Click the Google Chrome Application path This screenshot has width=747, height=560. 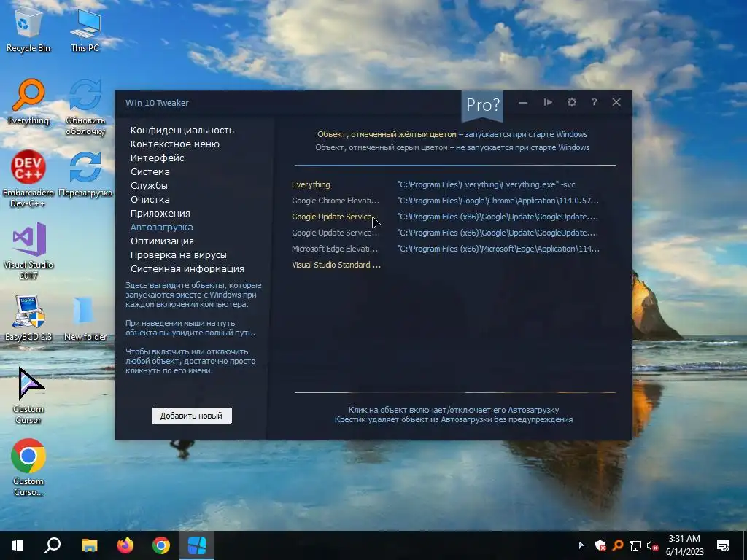point(498,201)
